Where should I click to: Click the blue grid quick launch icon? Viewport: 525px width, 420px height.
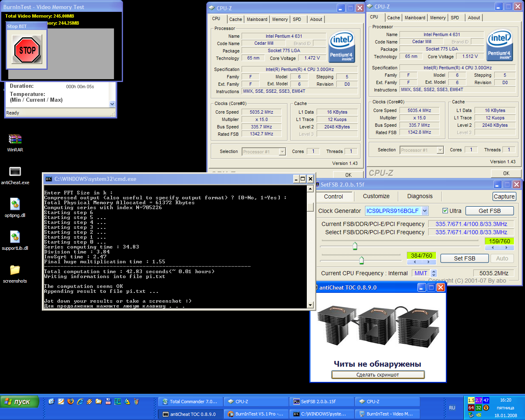click(117, 402)
